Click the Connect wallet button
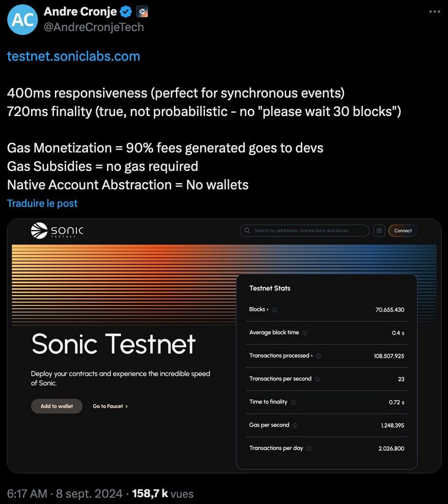 (x=403, y=231)
